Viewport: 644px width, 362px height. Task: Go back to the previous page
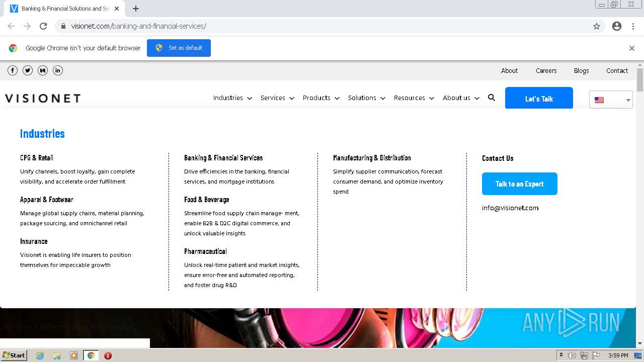[11, 26]
